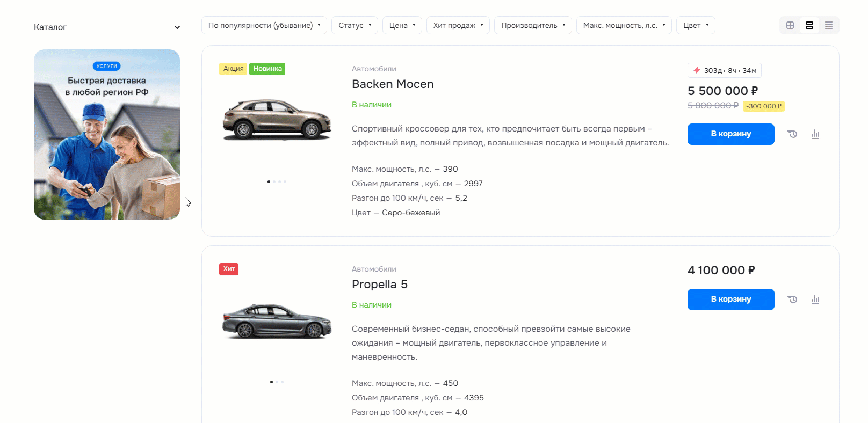Switch to grid tile view
868x423 pixels.
(x=790, y=25)
